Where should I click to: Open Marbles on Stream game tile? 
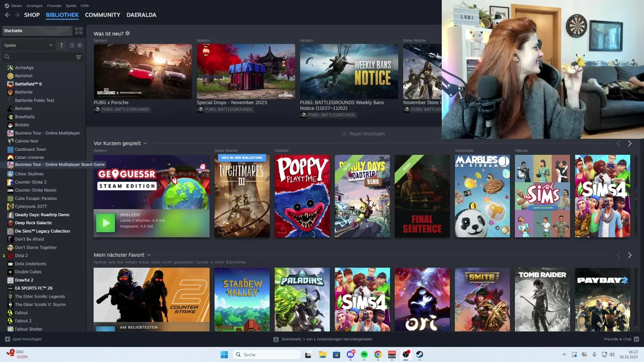tap(482, 196)
